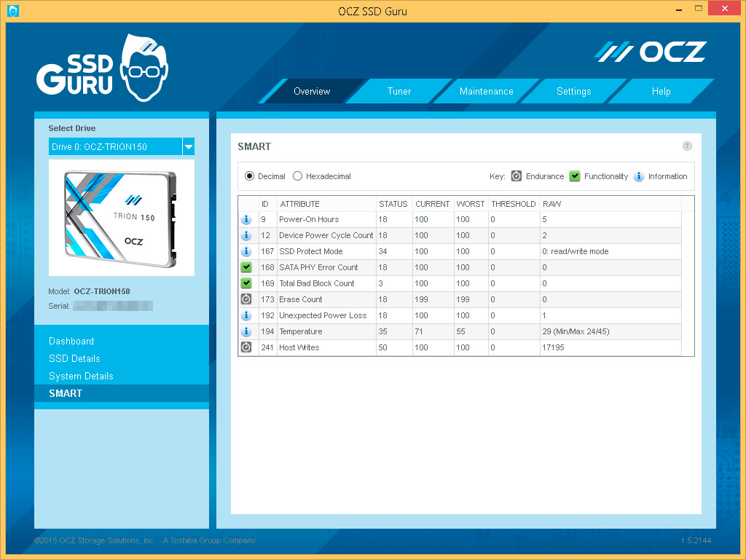
Task: Click raw value '0: read/write mode'
Action: [576, 251]
